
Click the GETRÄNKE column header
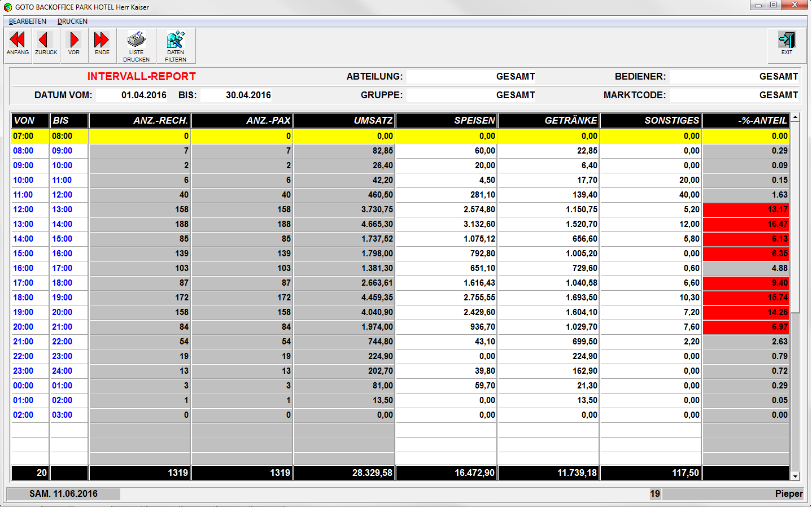pos(548,120)
